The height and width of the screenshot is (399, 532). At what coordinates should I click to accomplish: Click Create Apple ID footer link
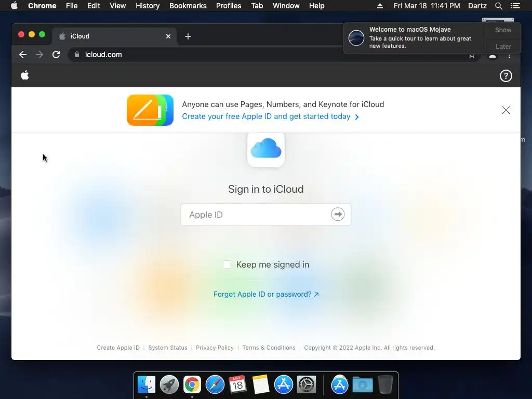tap(118, 348)
